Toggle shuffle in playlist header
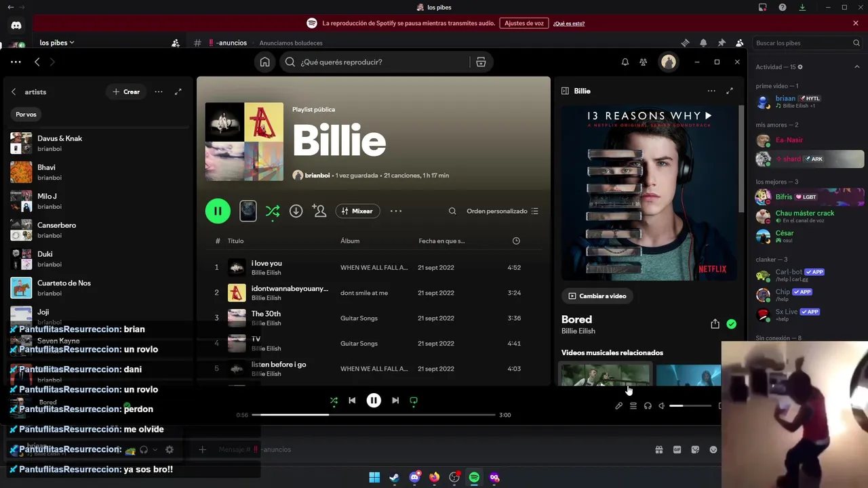The width and height of the screenshot is (868, 488). point(273,211)
